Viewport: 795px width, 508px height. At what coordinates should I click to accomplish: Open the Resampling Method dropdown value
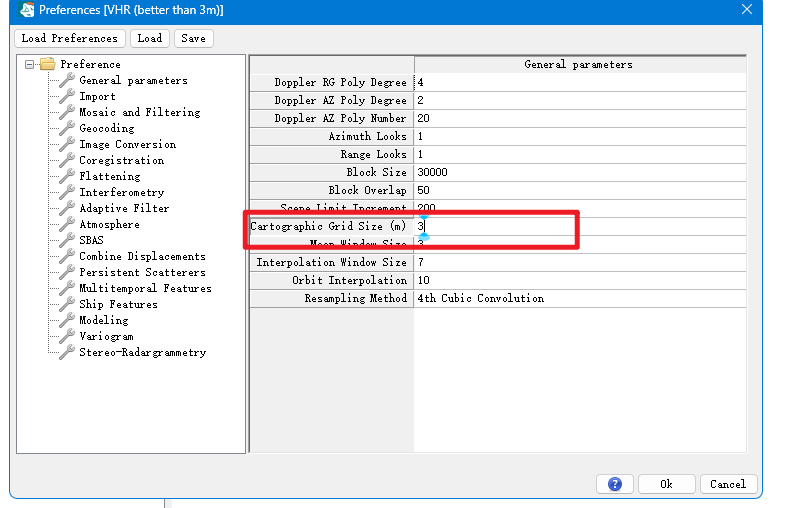pyautogui.click(x=580, y=298)
